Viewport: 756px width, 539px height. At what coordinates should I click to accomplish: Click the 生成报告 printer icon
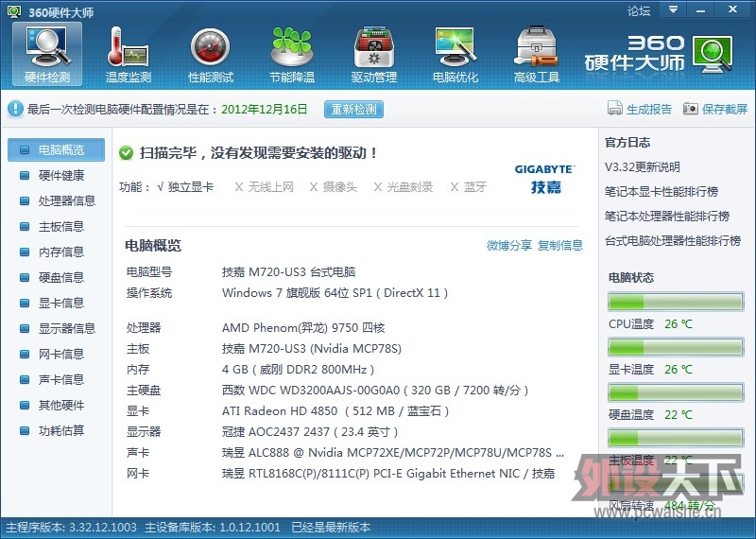(x=615, y=109)
